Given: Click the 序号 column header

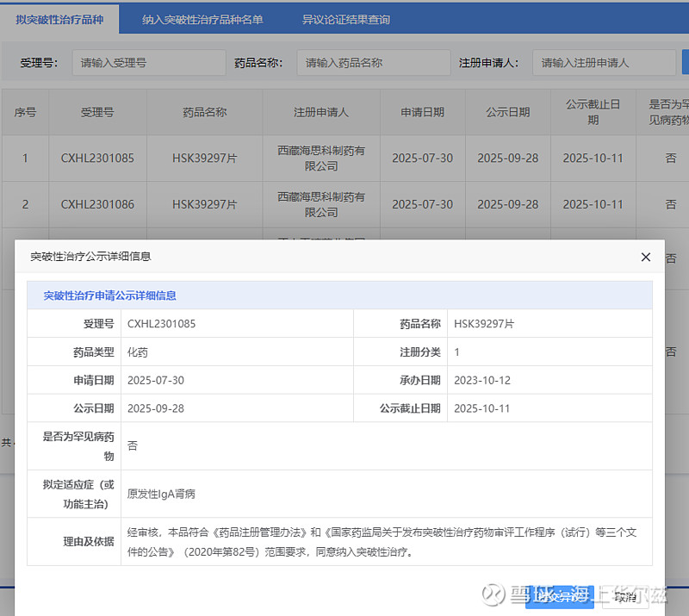Looking at the screenshot, I should point(25,113).
